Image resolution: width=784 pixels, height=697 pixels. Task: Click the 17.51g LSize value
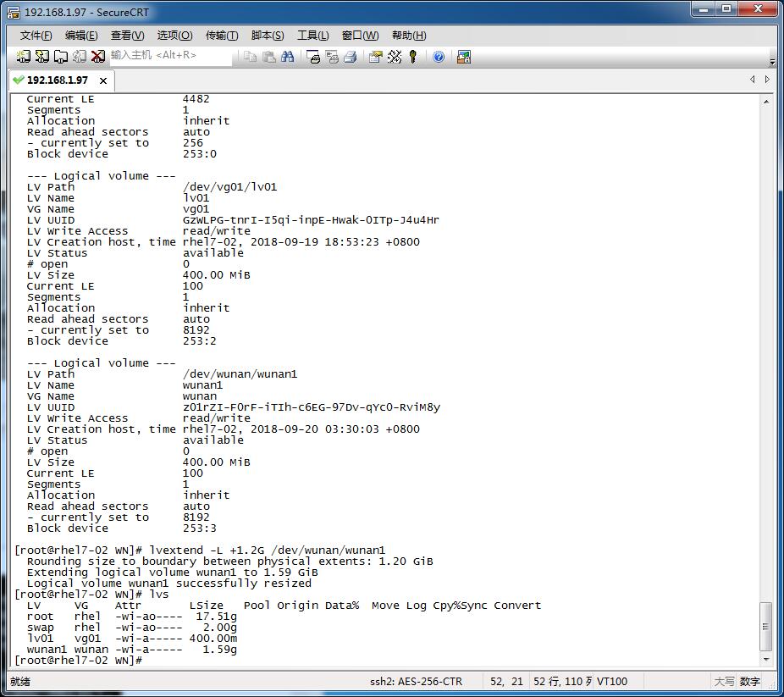click(216, 617)
